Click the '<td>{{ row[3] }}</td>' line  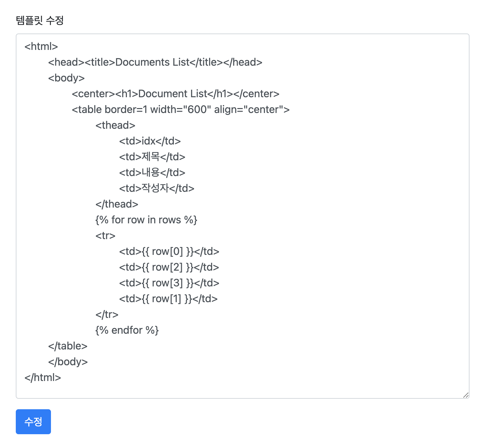click(x=169, y=283)
